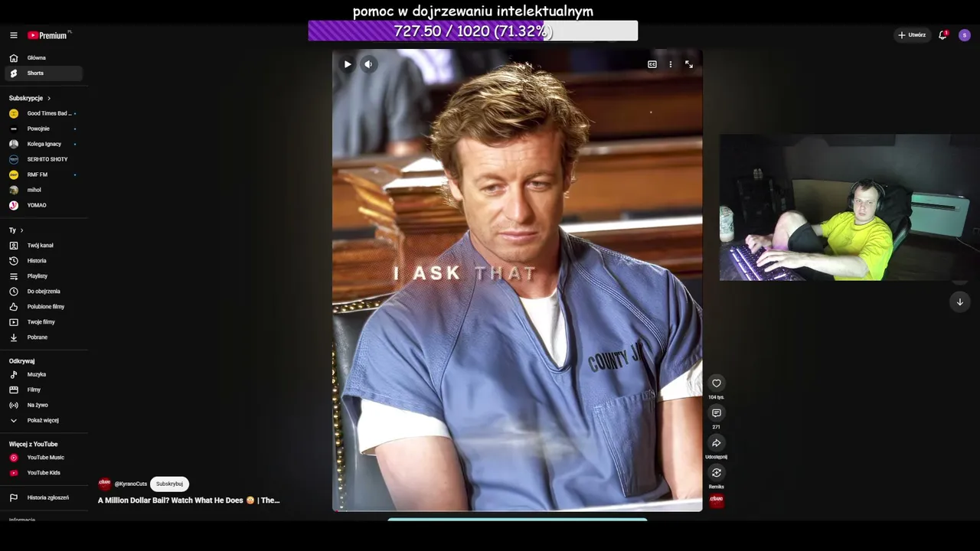Open the mihol channel
The image size is (980, 551).
click(44, 190)
